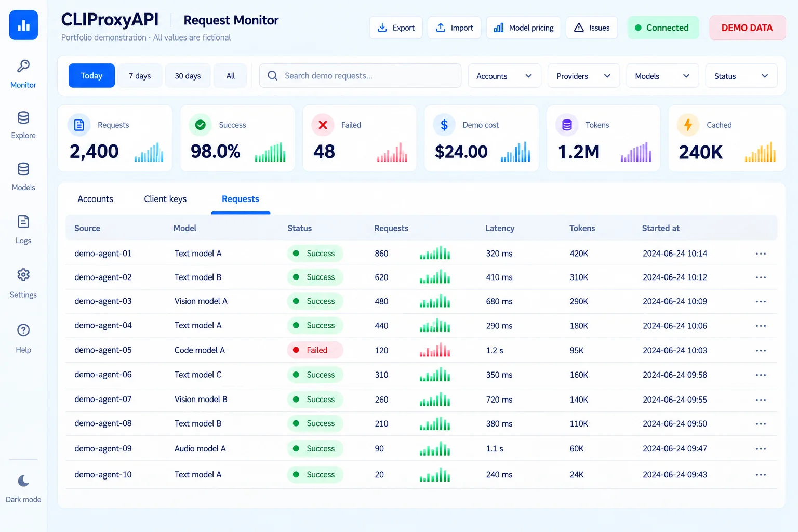The width and height of the screenshot is (798, 532).
Task: Click the Import button
Action: coord(454,28)
